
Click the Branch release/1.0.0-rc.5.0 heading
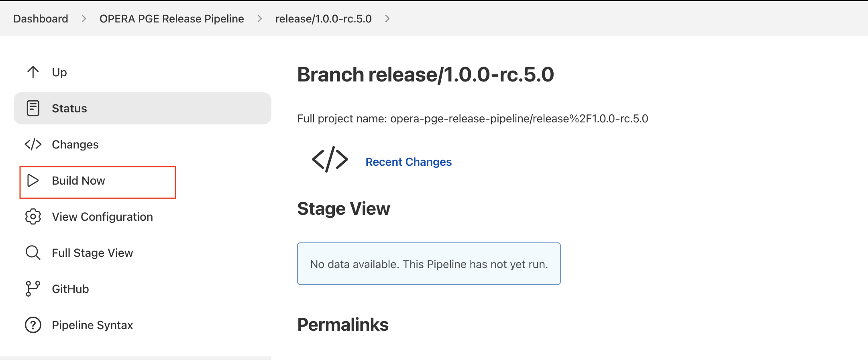pyautogui.click(x=426, y=75)
